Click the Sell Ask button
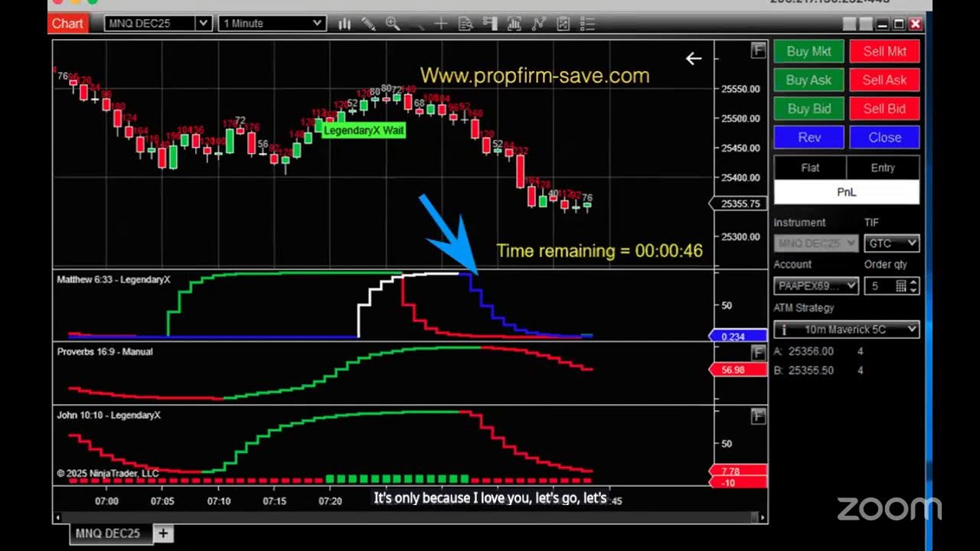The width and height of the screenshot is (980, 551). click(x=884, y=80)
